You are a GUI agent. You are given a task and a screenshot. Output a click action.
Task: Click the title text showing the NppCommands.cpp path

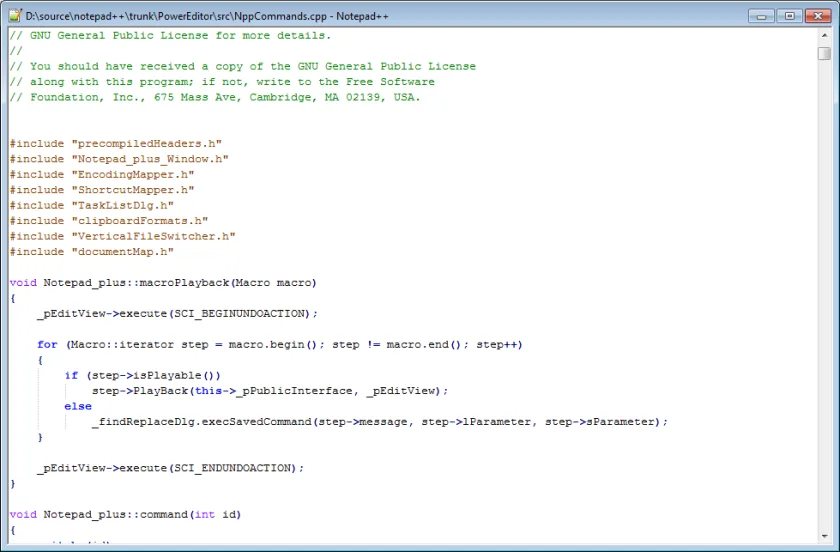[207, 16]
